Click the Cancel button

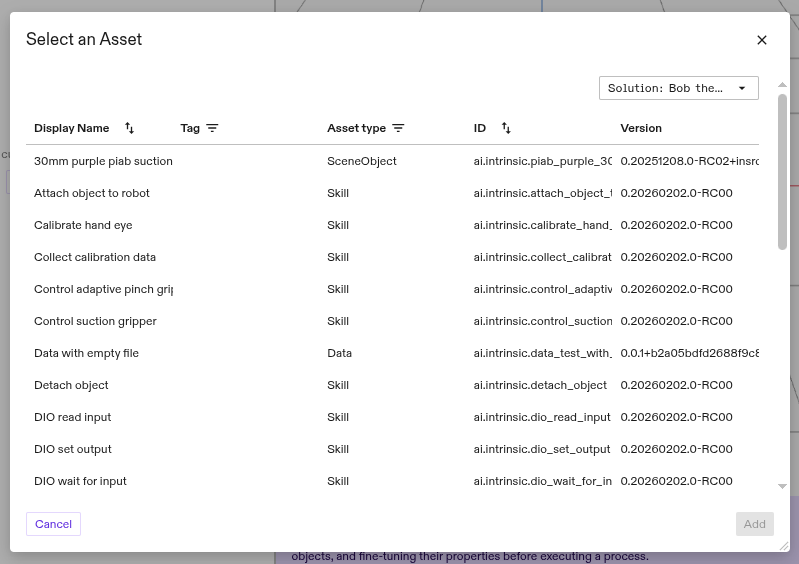click(53, 524)
